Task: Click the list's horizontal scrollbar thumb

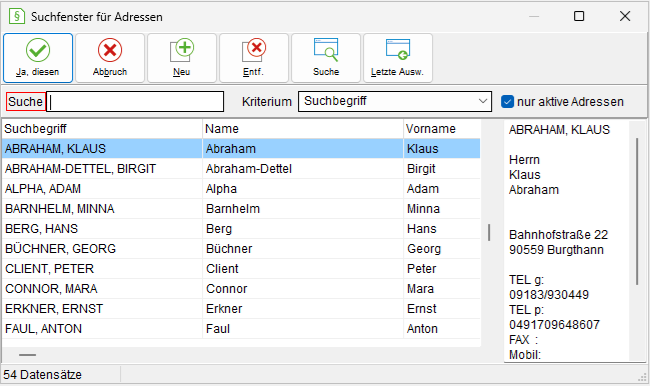Action: tap(27, 355)
